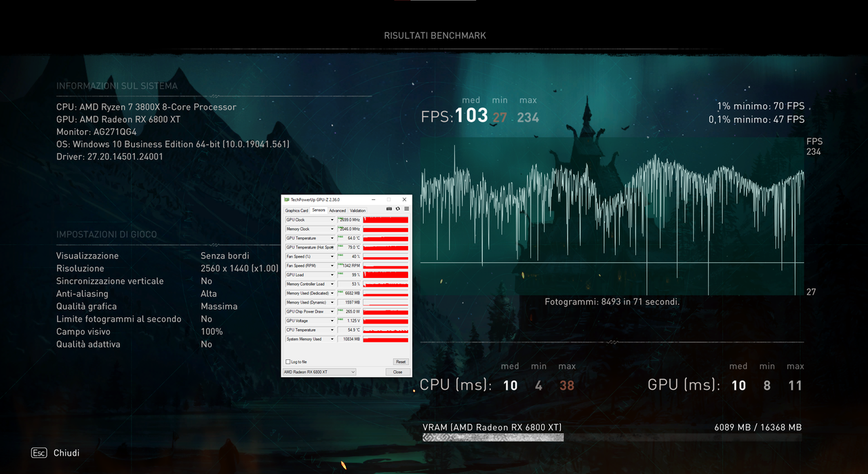This screenshot has height=474, width=868.
Task: Click the 'Monitor: AG271QG4' line
Action: (96, 132)
